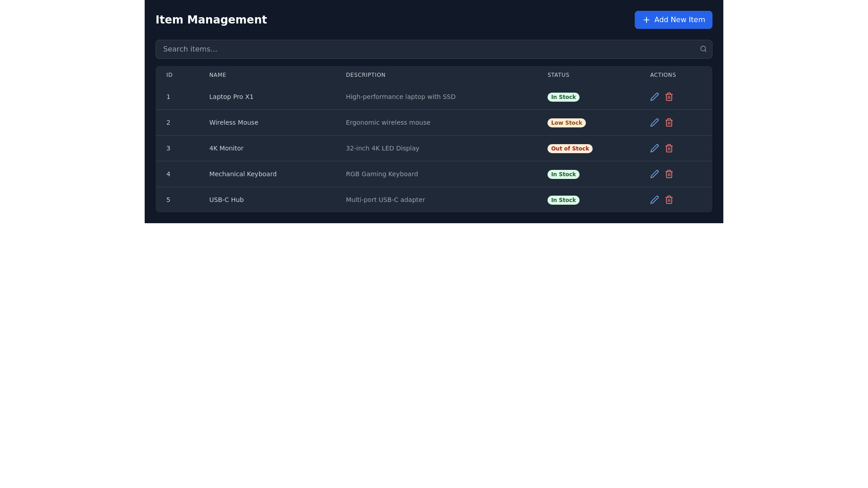Click the search magnifier icon
This screenshot has height=488, width=868.
click(703, 49)
